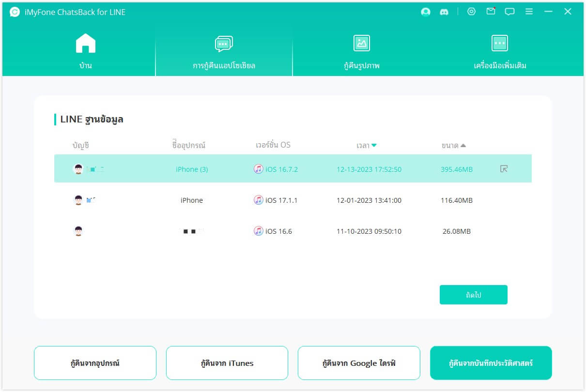Click the เวอร์ชั่น OS column header
The width and height of the screenshot is (586, 392).
point(273,145)
